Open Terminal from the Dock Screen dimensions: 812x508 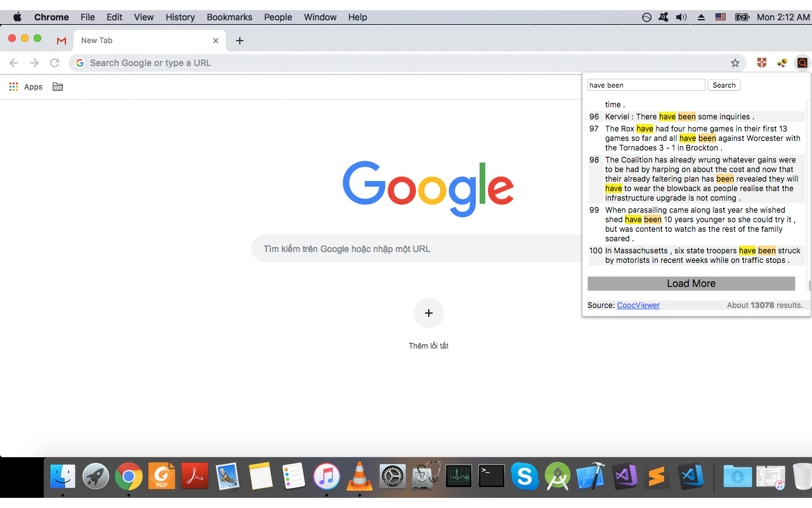[x=492, y=476]
